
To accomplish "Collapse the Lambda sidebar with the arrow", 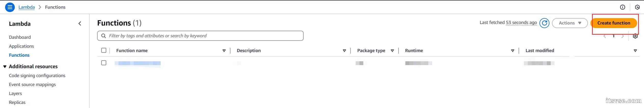I will (80, 24).
